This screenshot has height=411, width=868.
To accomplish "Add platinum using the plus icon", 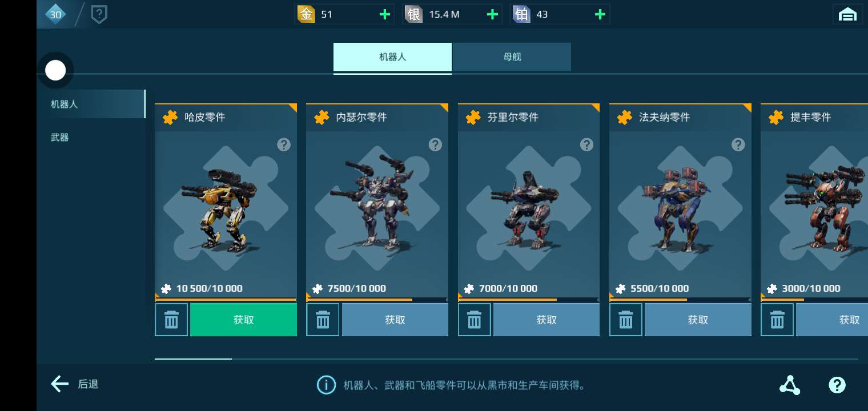I will [600, 14].
